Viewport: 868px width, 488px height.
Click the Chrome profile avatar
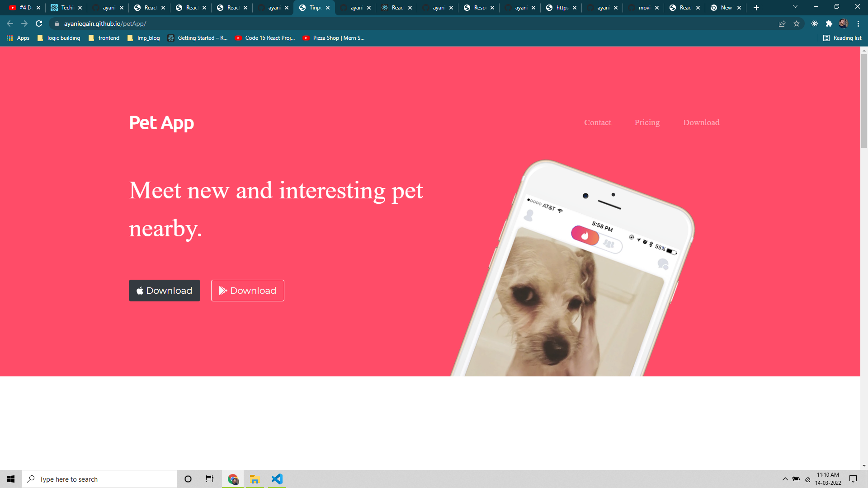click(x=844, y=23)
